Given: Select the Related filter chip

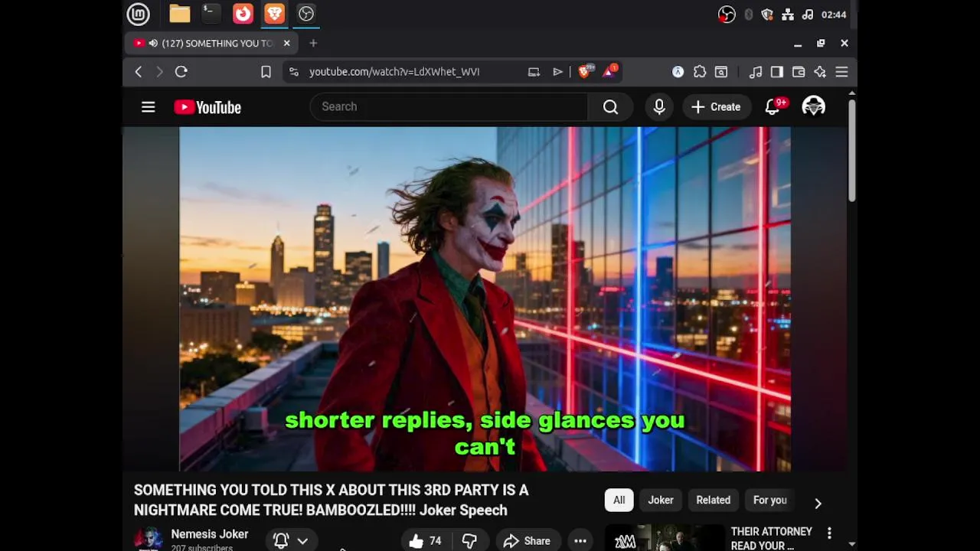Looking at the screenshot, I should (x=713, y=500).
